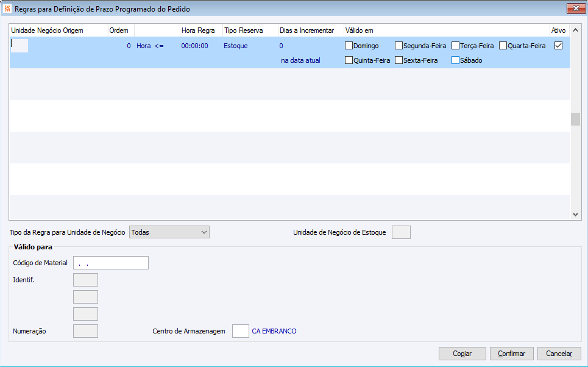The width and height of the screenshot is (588, 367).
Task: Check the Sábado checkbox
Action: pyautogui.click(x=455, y=60)
